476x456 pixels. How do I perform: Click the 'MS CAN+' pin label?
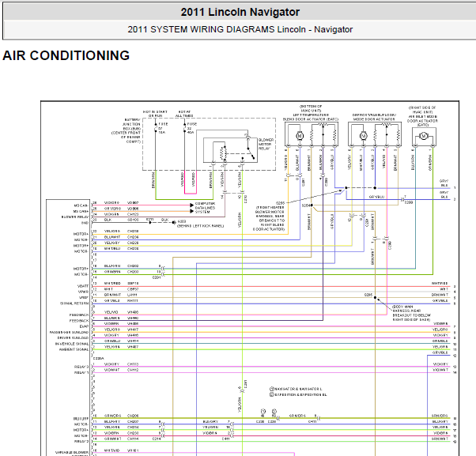tap(81, 211)
